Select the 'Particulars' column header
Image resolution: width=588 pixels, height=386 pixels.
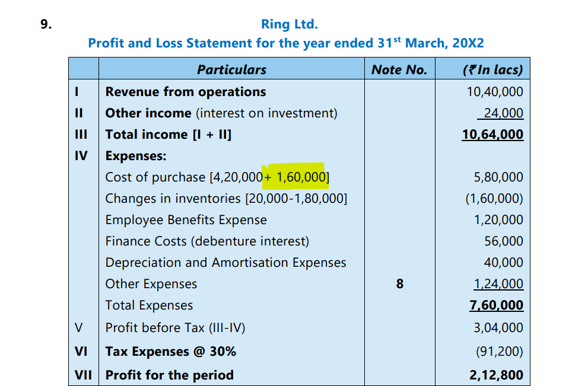pyautogui.click(x=231, y=69)
